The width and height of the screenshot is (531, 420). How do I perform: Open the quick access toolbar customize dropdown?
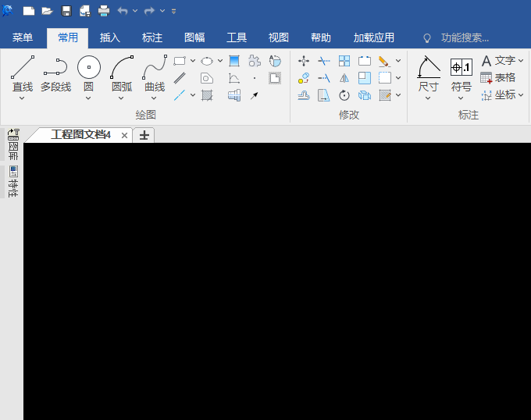173,12
